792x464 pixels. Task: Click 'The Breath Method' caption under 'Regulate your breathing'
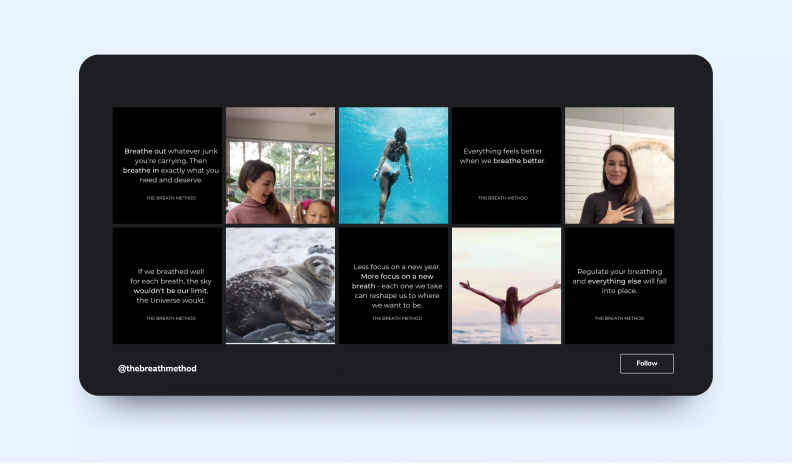pyautogui.click(x=619, y=318)
